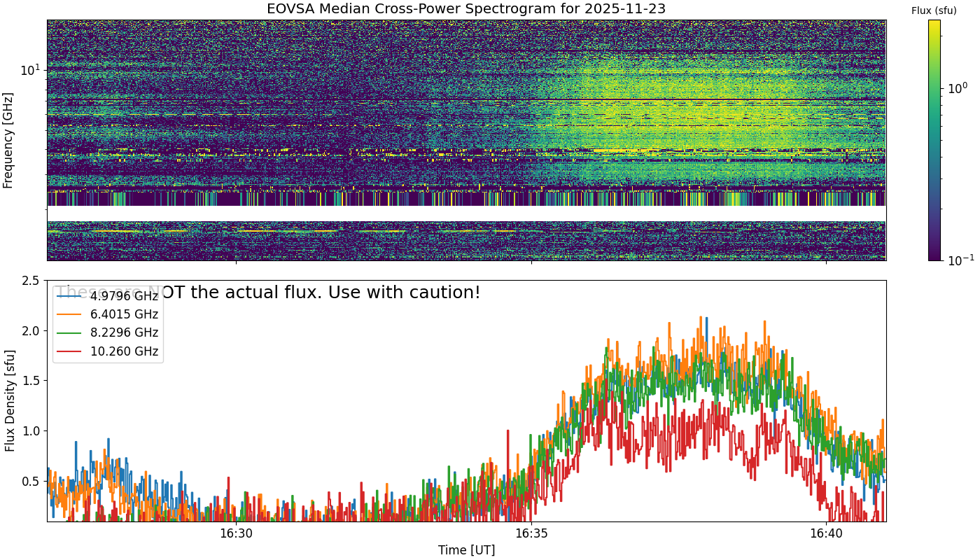
Task: Click the white data gap band in spectrogram
Action: coord(466,213)
